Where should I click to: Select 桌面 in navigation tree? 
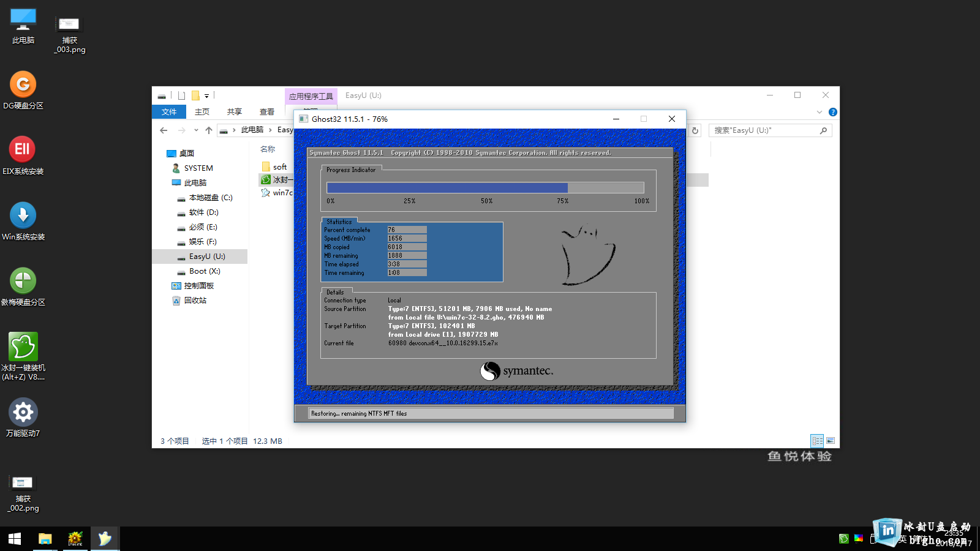(x=180, y=154)
